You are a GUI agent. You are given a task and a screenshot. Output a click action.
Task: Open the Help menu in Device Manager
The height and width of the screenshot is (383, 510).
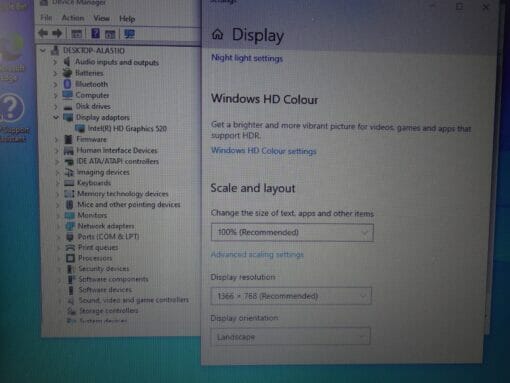point(127,19)
